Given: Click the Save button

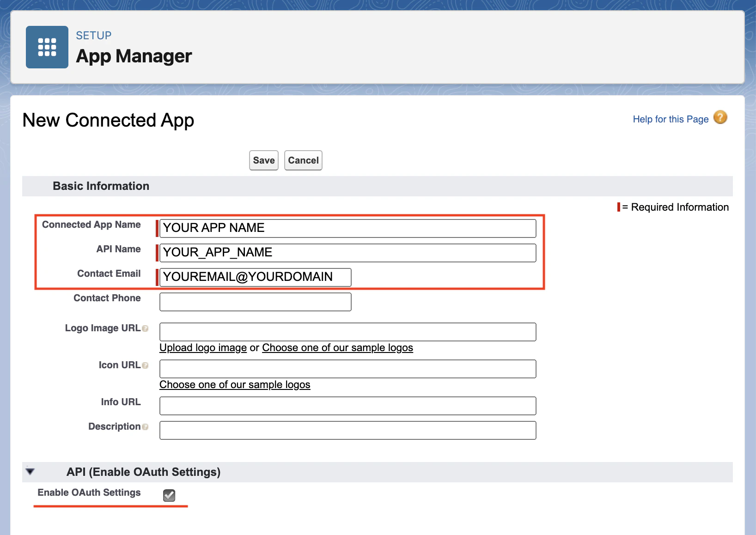Looking at the screenshot, I should [x=263, y=160].
